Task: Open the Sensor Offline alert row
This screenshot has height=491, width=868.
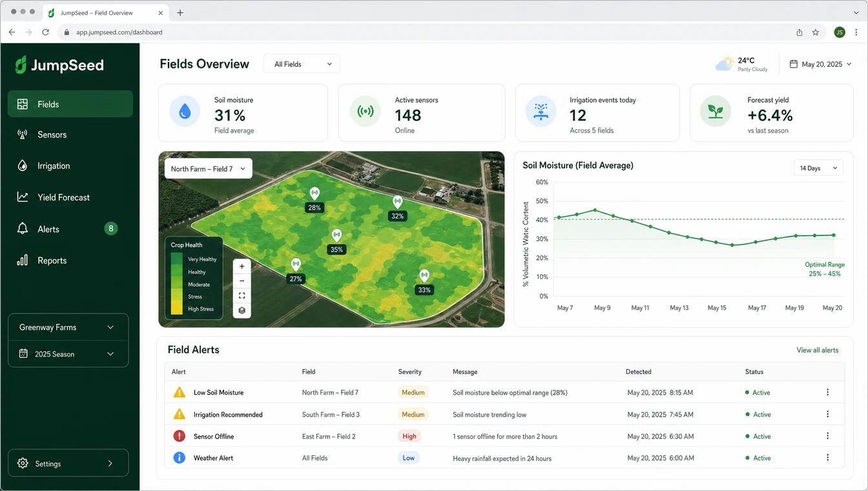Action: (x=504, y=436)
